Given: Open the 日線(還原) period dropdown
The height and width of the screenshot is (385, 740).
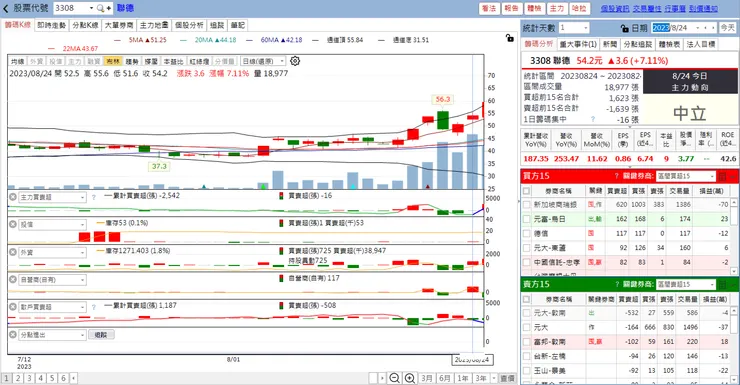Looking at the screenshot, I should coord(282,61).
